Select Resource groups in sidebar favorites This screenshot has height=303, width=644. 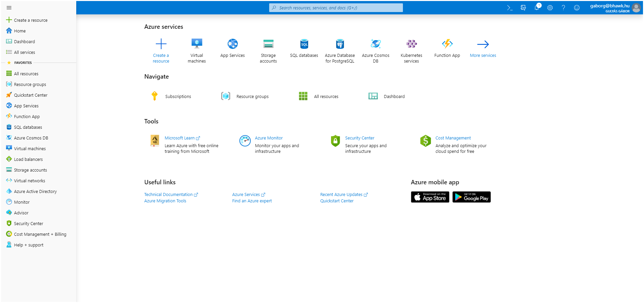click(x=38, y=84)
